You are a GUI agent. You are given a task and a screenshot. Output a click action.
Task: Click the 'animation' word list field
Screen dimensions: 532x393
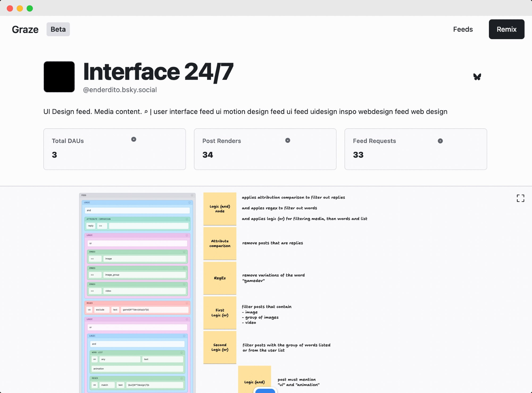click(x=137, y=369)
